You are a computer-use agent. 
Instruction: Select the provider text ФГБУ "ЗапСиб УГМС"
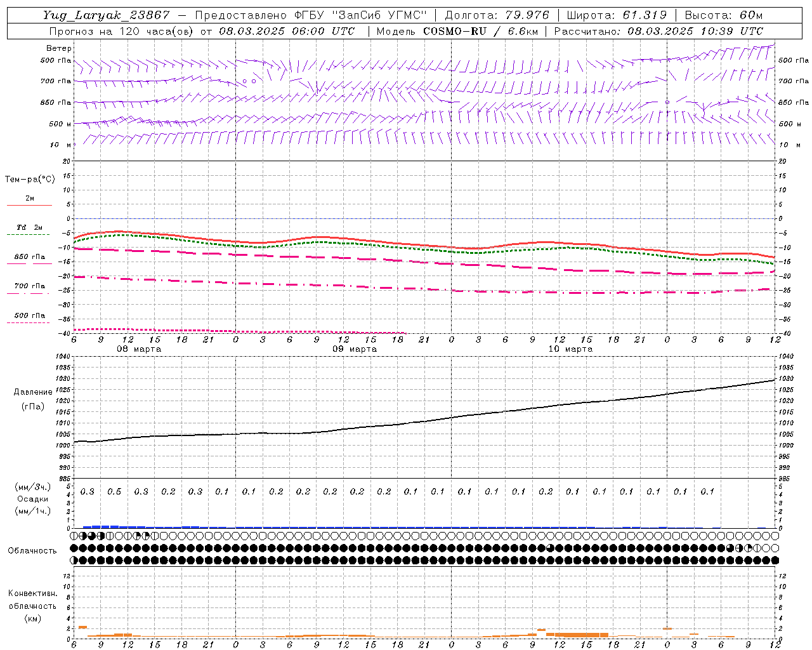click(x=361, y=15)
